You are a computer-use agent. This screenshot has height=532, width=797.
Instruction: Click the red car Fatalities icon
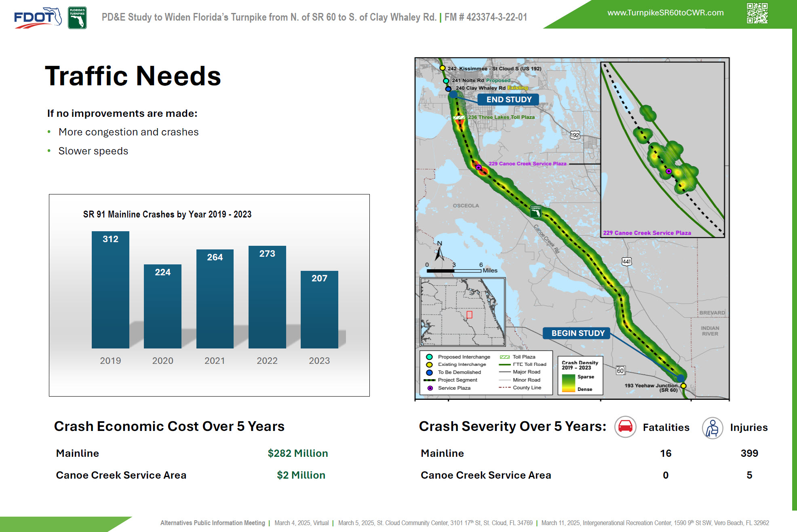click(625, 427)
